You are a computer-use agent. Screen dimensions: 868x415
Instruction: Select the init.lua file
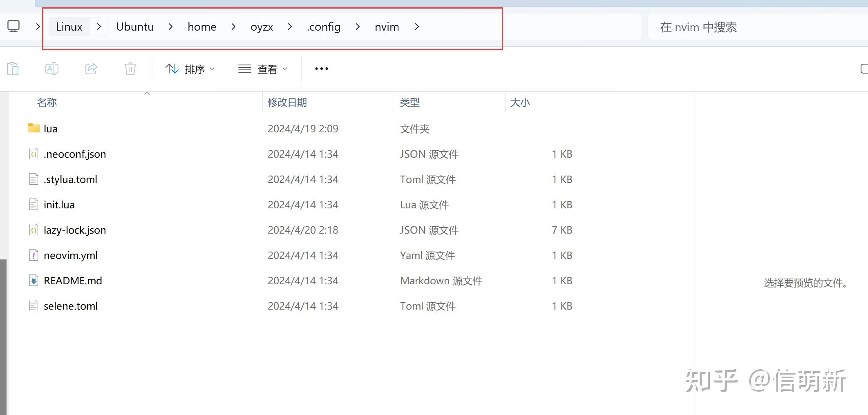(59, 204)
